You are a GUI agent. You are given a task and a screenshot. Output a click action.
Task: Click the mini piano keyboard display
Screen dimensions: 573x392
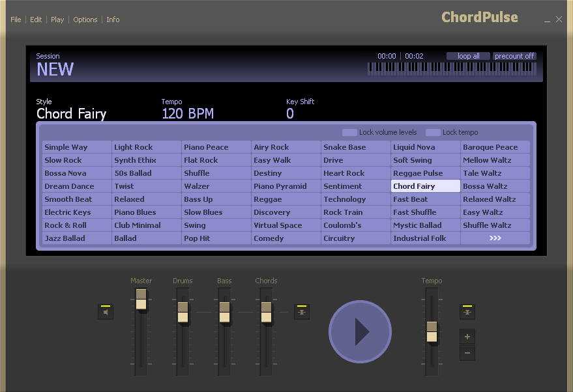coord(452,68)
